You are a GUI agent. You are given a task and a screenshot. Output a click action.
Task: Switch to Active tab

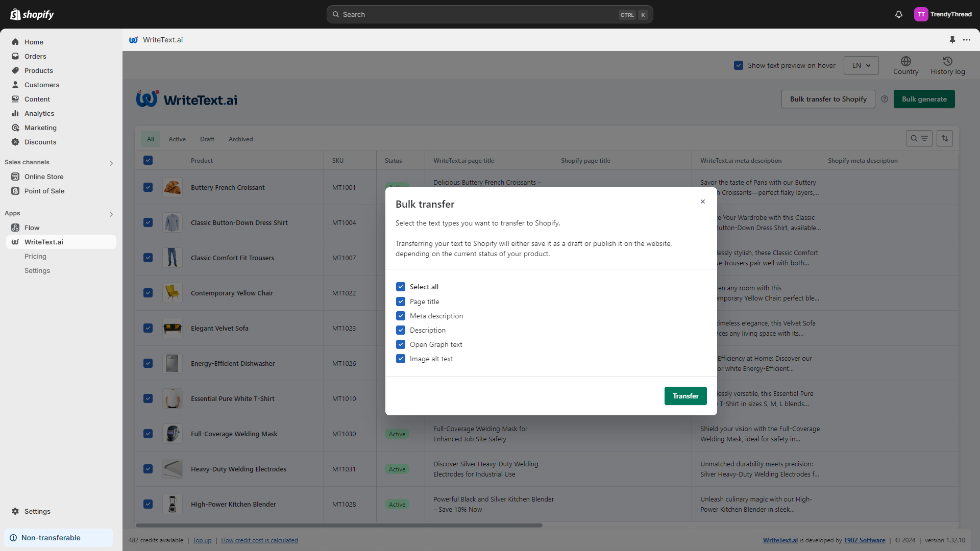pyautogui.click(x=177, y=139)
